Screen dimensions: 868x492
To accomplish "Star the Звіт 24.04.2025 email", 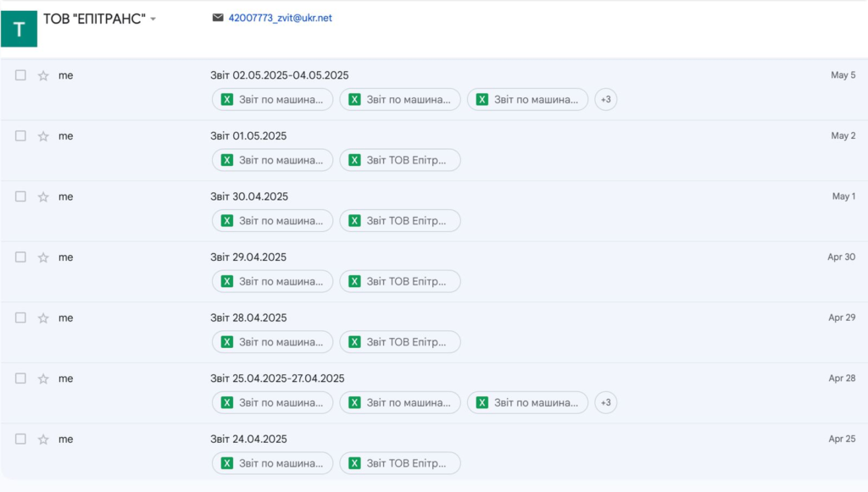I will coord(43,439).
